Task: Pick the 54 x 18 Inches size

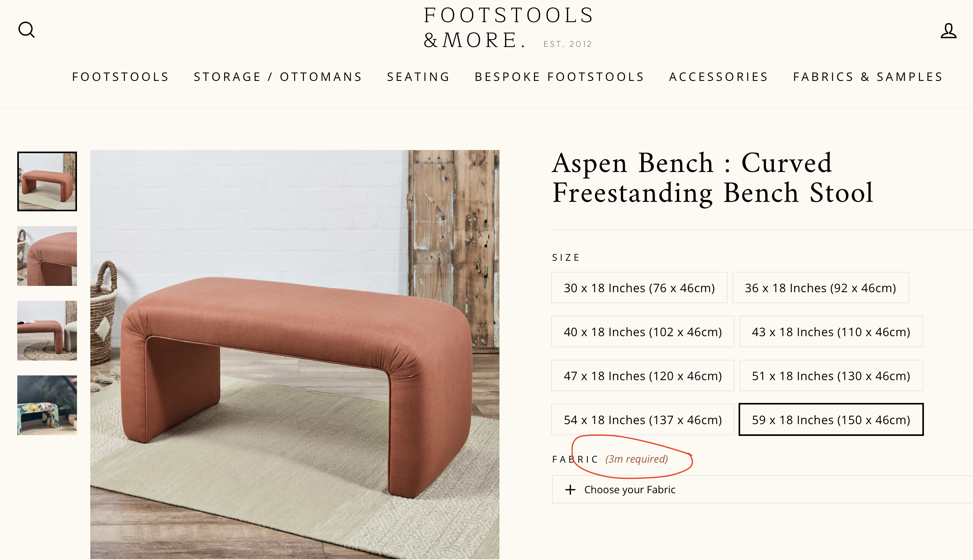Action: click(x=642, y=420)
